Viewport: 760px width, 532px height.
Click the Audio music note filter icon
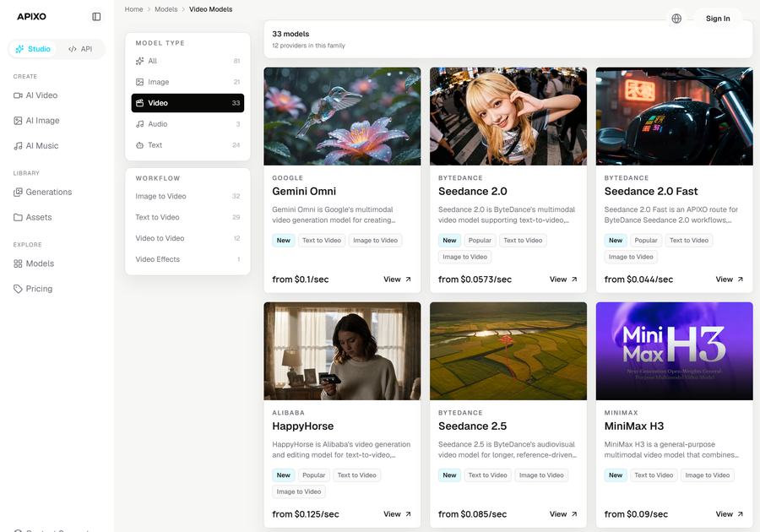139,124
